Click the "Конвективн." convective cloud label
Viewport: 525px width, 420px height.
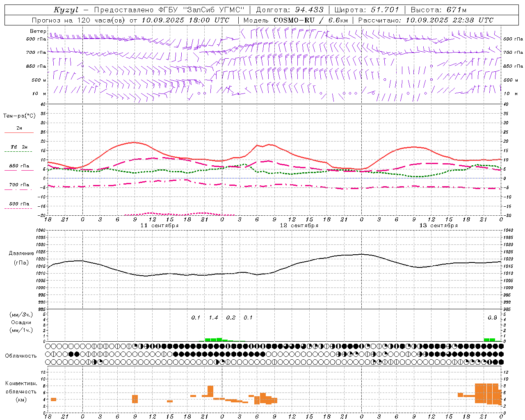click(x=21, y=383)
